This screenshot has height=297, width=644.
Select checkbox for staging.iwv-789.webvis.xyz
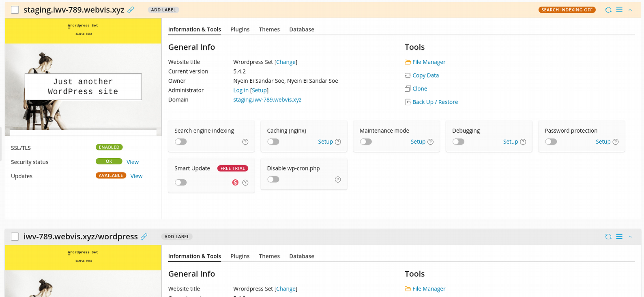[x=15, y=10]
